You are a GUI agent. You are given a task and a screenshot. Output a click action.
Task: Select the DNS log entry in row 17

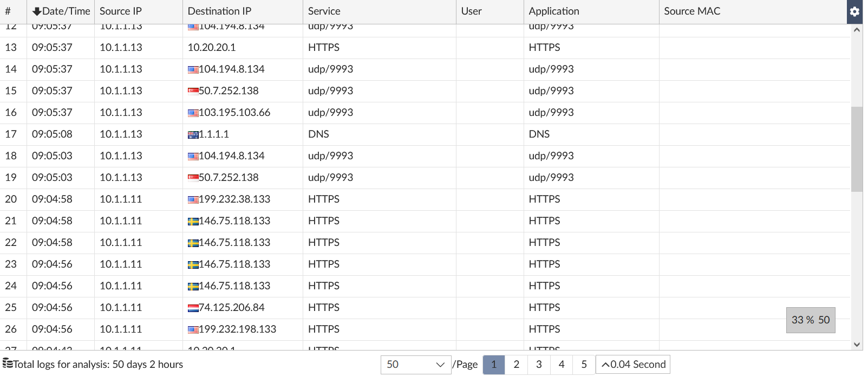click(x=318, y=134)
